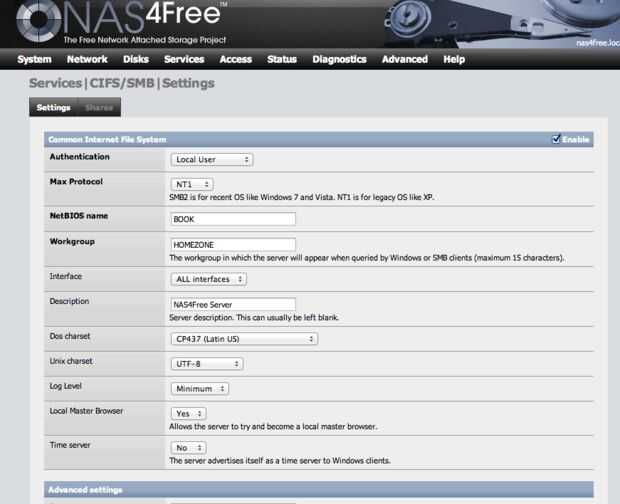Click the NAS4Free logo icon
The height and width of the screenshot is (504, 620).
[38, 20]
